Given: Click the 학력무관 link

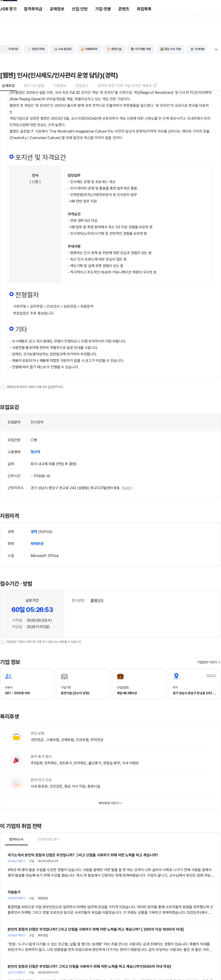Looking at the screenshot, I should pos(37,544).
